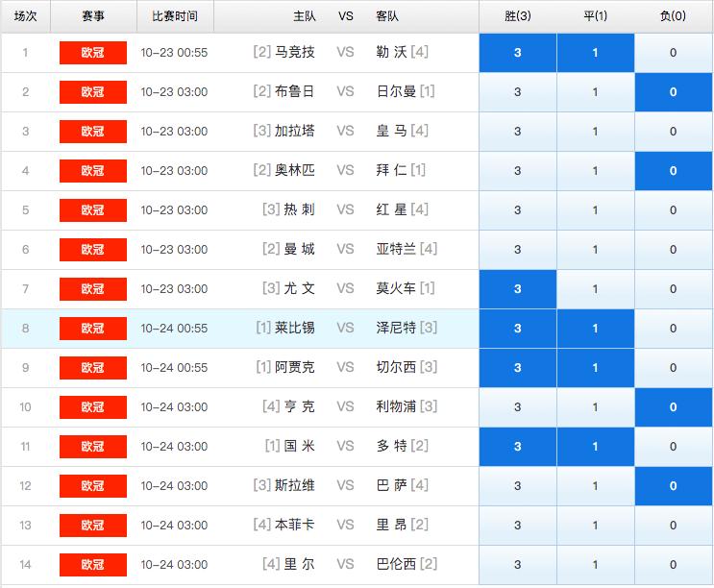Click 欧冠 tag in match 8 row
Viewport: 714px width, 588px height.
(x=93, y=329)
